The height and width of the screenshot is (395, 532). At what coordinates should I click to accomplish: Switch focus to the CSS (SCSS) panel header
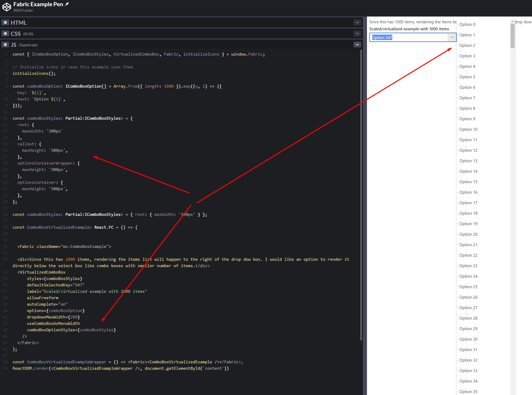16,33
